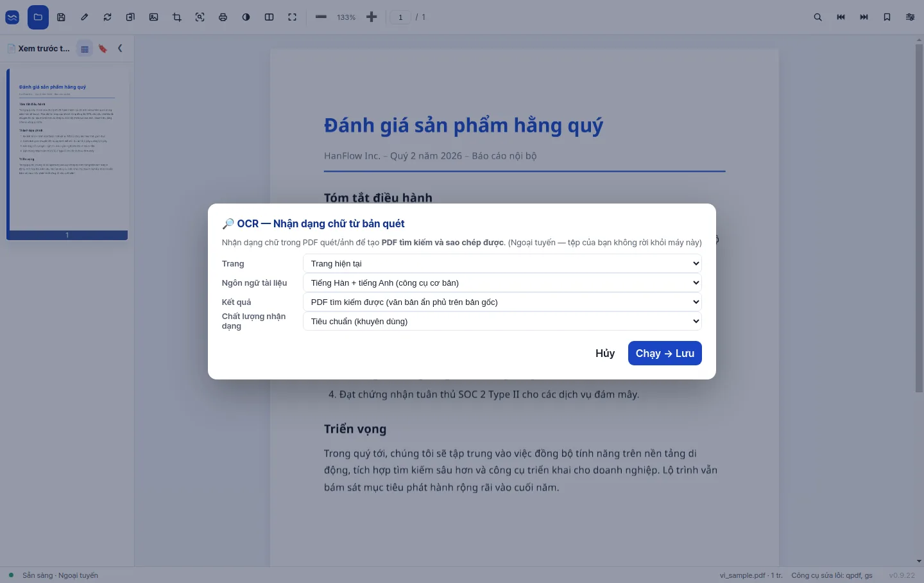Click the bookmark icon in top toolbar
This screenshot has width=924, height=583.
point(887,17)
